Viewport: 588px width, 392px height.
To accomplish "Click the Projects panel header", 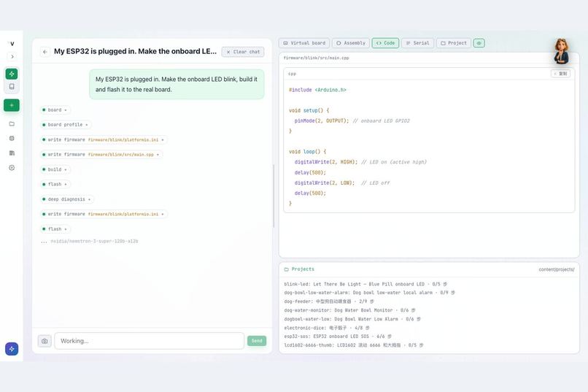I will (429, 269).
